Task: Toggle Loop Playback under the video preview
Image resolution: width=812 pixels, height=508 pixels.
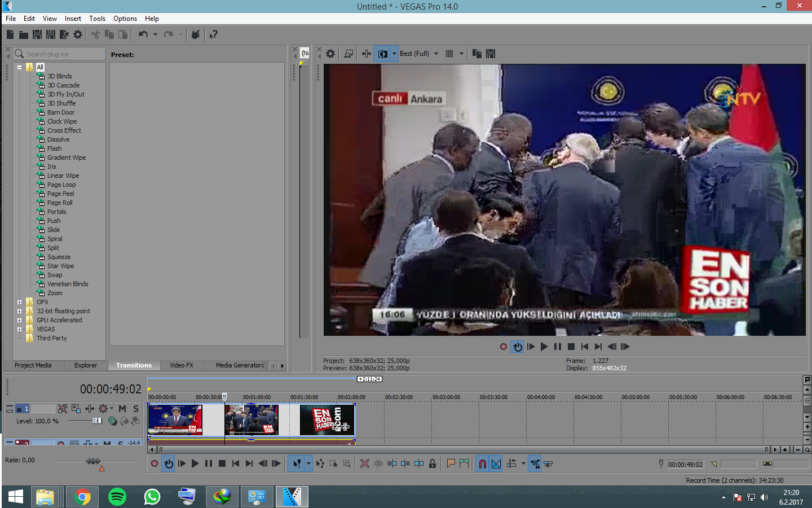Action: pyautogui.click(x=518, y=347)
